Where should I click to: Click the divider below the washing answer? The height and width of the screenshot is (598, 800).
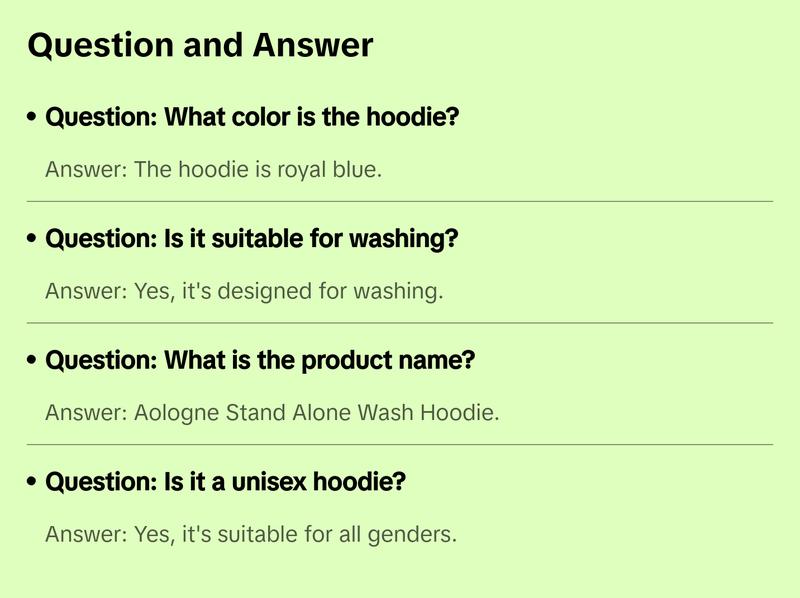click(x=400, y=323)
